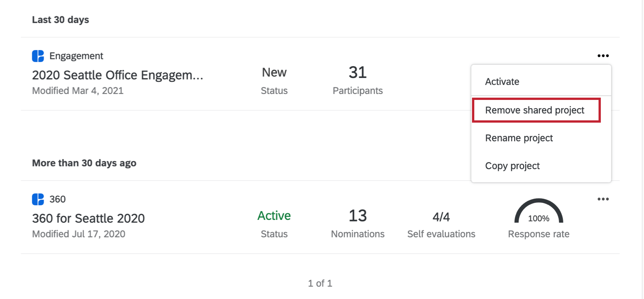Select Rename project in the menu

click(x=519, y=138)
